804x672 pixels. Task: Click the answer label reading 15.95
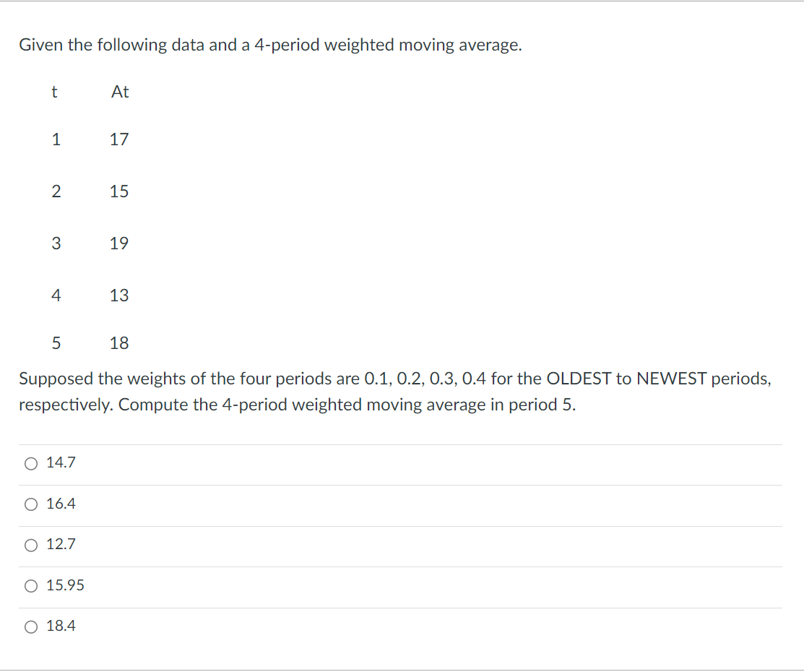(65, 585)
